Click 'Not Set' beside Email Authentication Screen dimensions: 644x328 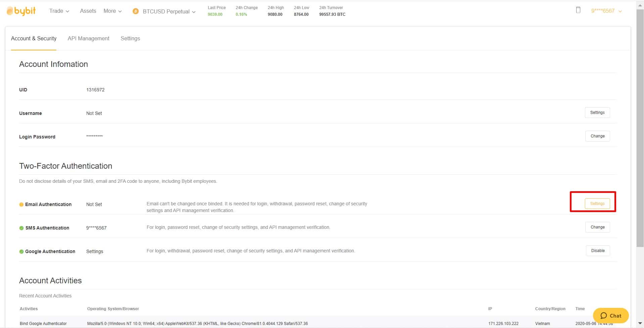pyautogui.click(x=94, y=204)
